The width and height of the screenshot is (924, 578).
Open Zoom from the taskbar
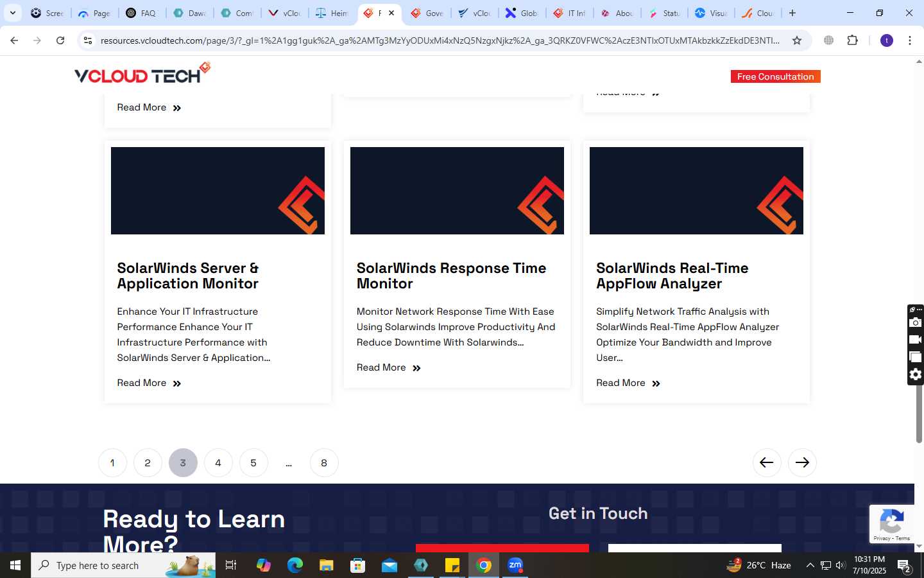(x=515, y=565)
